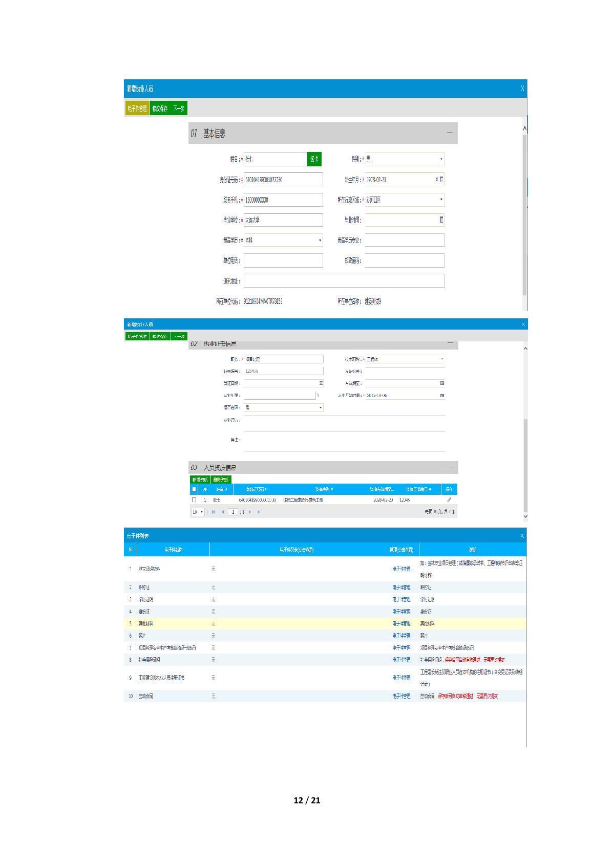Screen dimensions: 614x868
Task: Select the 学历证明 row name cell
Action: point(173,599)
